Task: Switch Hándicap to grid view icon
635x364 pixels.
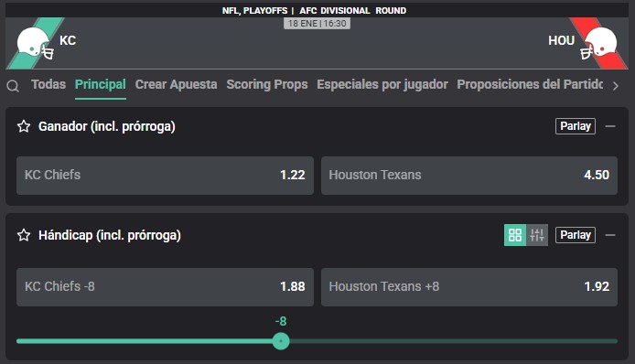Action: click(515, 235)
